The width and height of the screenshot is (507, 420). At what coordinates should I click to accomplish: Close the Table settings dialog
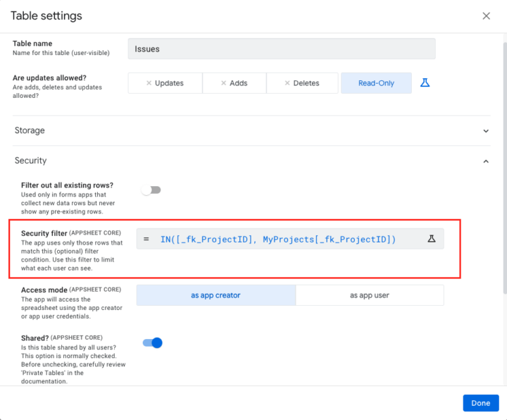(x=486, y=16)
